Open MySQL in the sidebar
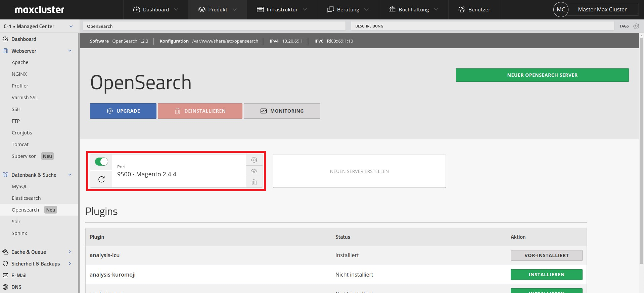This screenshot has height=293, width=644. tap(19, 187)
